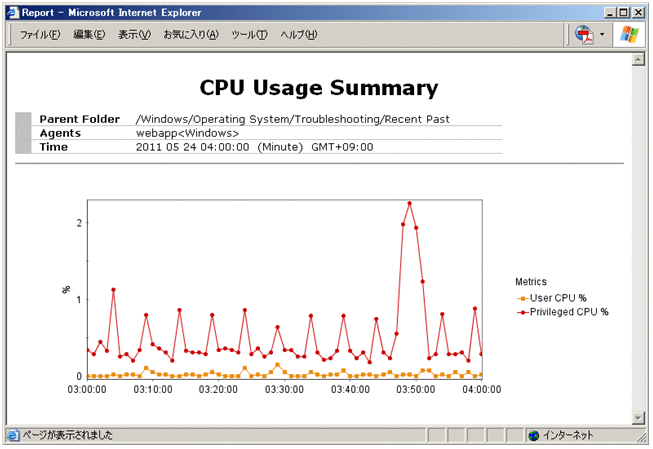
Task: Click the Metrics legend title
Action: pos(531,282)
